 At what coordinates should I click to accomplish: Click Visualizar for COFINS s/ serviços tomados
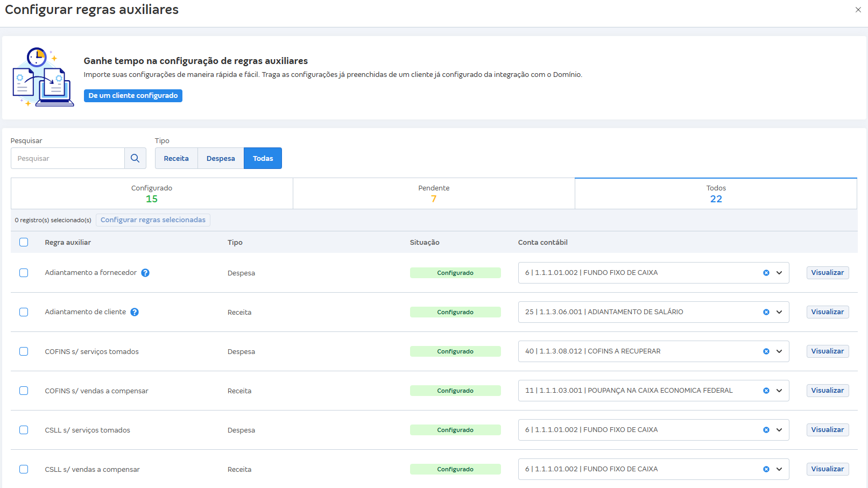point(827,351)
